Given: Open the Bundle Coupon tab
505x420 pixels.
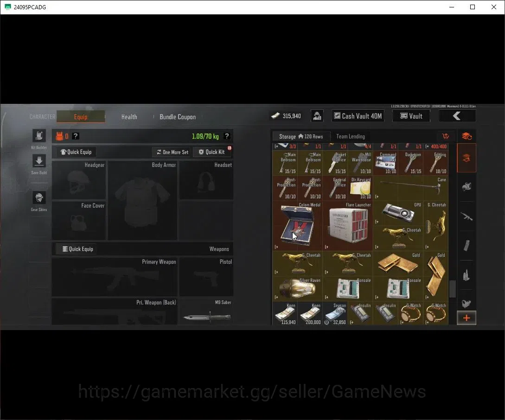Looking at the screenshot, I should click(178, 117).
